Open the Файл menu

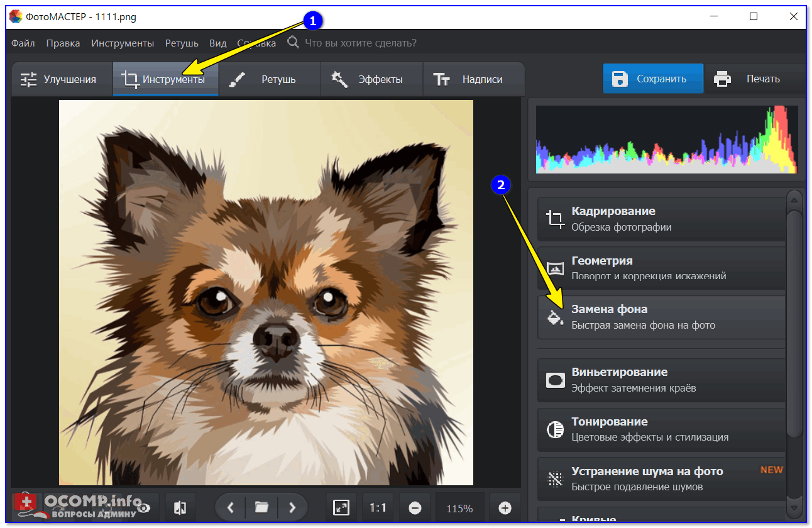click(23, 43)
